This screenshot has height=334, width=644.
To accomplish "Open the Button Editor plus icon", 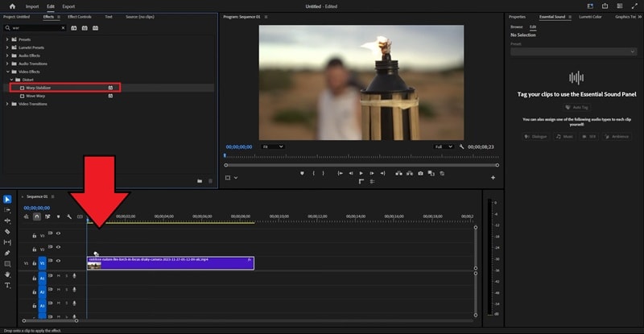I will pos(493,178).
